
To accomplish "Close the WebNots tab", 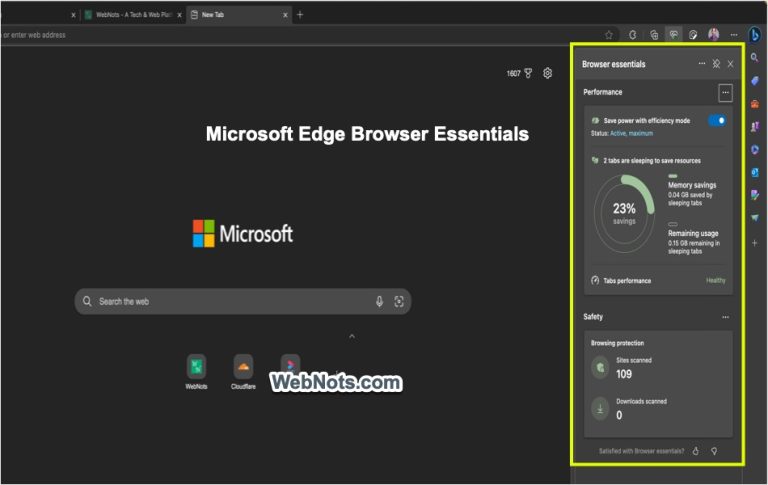I will [179, 15].
